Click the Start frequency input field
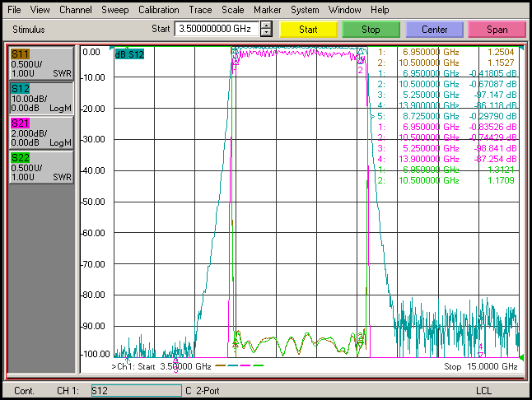The image size is (532, 400). 217,29
